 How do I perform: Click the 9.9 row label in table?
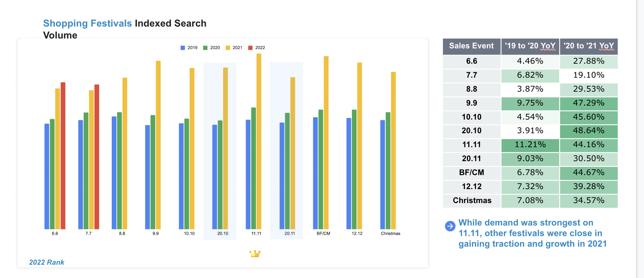point(472,103)
